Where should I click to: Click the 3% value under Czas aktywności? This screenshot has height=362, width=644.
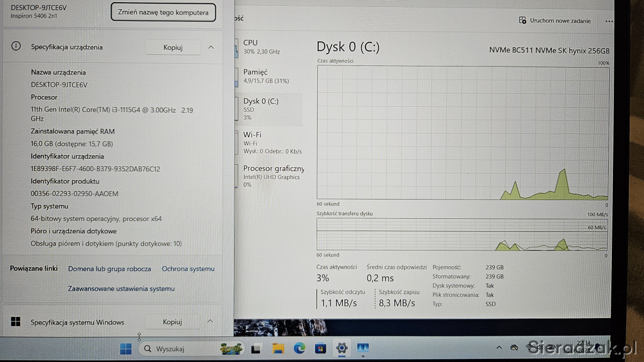coord(323,278)
